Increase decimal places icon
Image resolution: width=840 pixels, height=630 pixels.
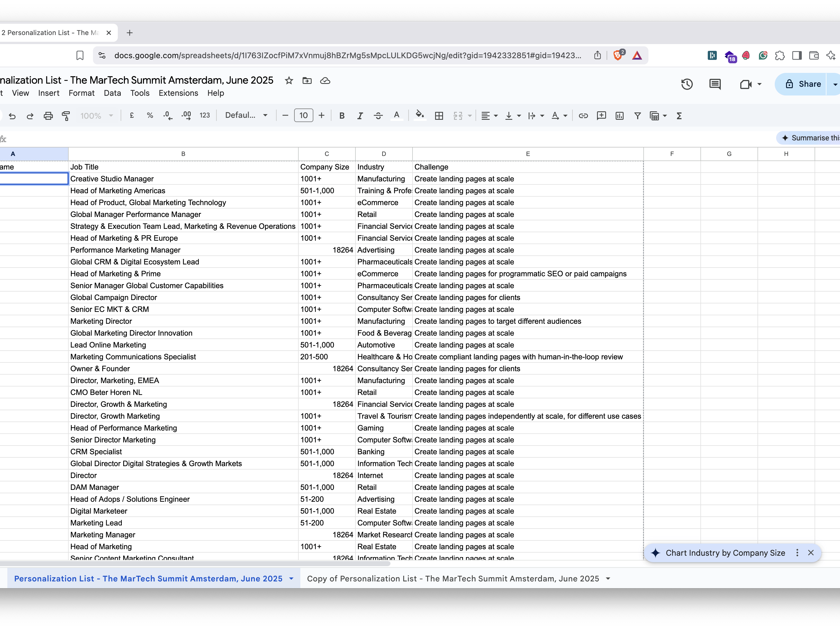click(186, 116)
